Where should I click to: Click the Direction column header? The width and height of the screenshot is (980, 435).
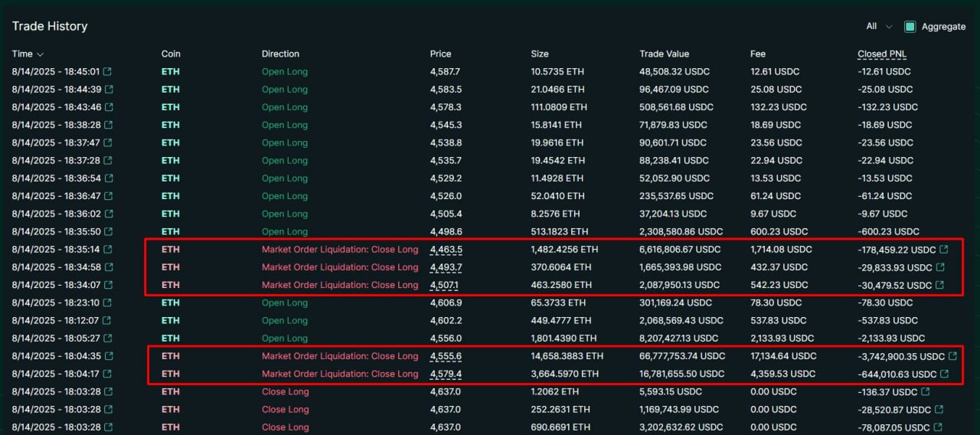tap(280, 54)
